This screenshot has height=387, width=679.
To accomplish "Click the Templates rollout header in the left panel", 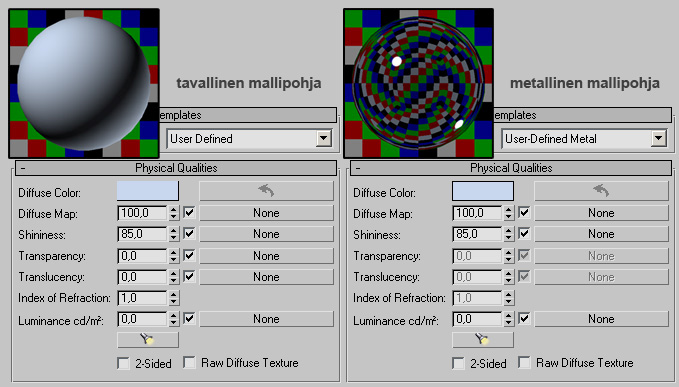I will point(248,115).
